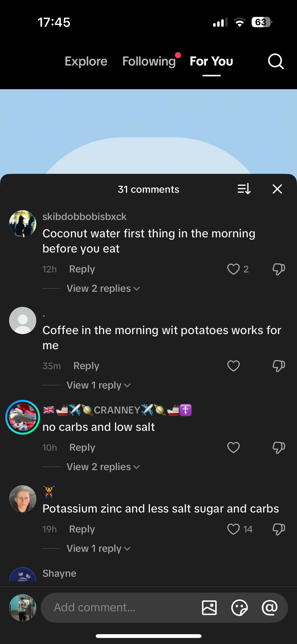Image resolution: width=297 pixels, height=644 pixels.
Task: Open the sticker emoji picker icon
Action: point(239,607)
